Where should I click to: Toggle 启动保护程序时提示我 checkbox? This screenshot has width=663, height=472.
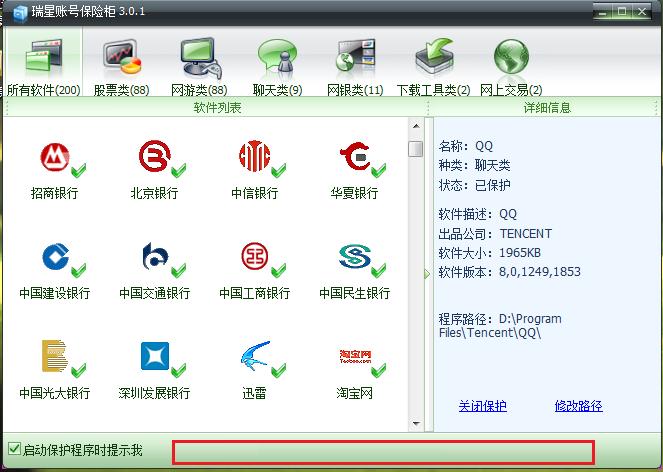tap(14, 449)
